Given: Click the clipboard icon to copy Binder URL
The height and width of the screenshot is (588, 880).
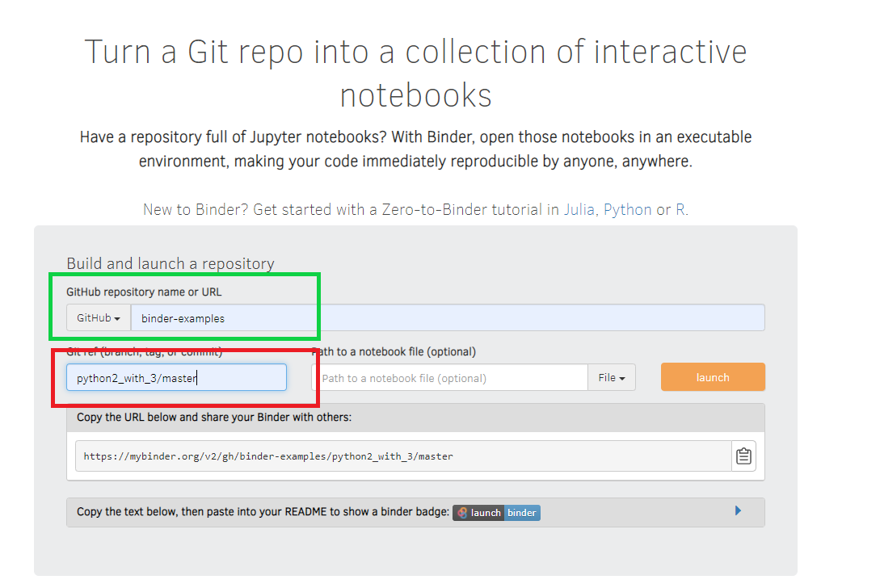Looking at the screenshot, I should coord(743,456).
